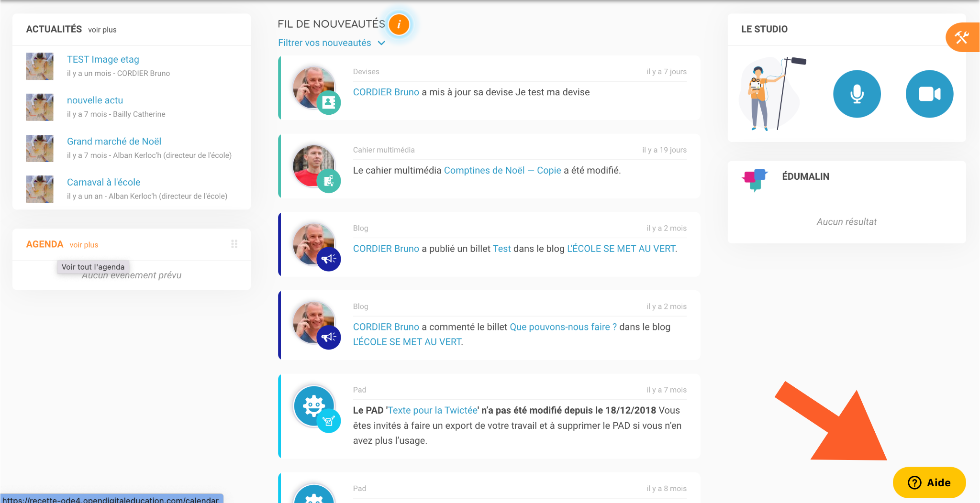Click the Pad robot gear avatar

314,406
